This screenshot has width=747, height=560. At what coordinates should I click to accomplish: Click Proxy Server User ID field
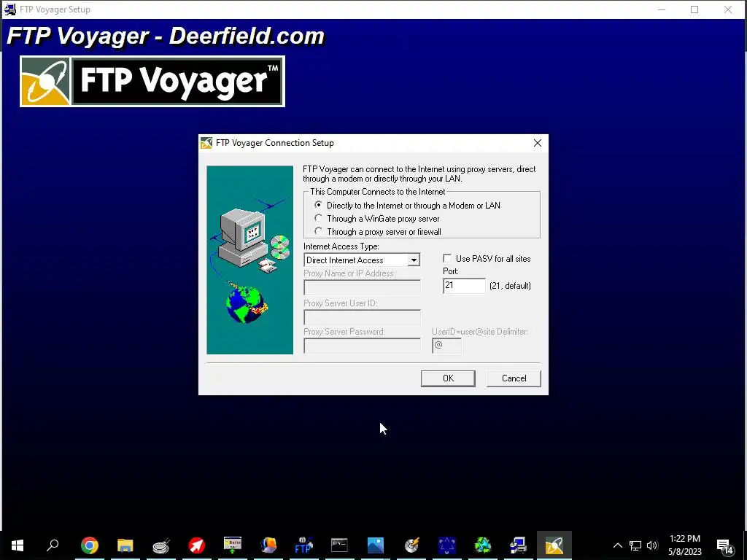pos(362,317)
